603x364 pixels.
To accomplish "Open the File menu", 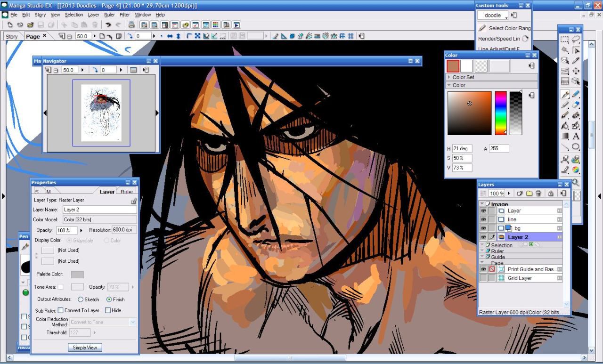I will click(14, 15).
